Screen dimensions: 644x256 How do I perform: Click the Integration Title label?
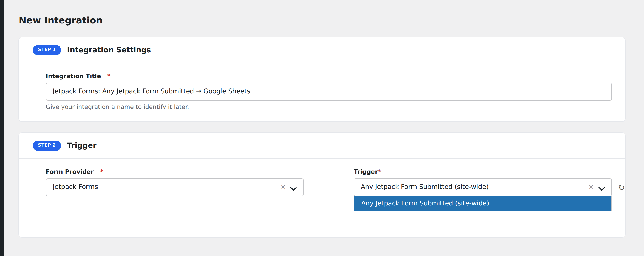click(x=73, y=76)
